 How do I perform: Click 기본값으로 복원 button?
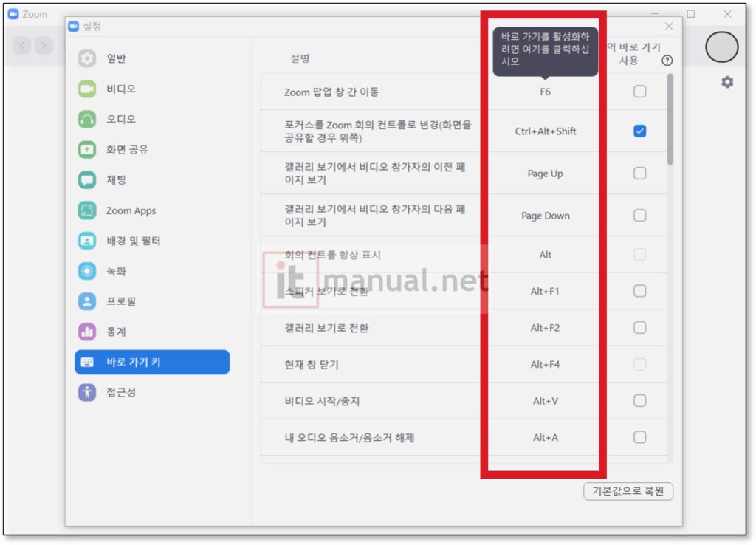628,491
